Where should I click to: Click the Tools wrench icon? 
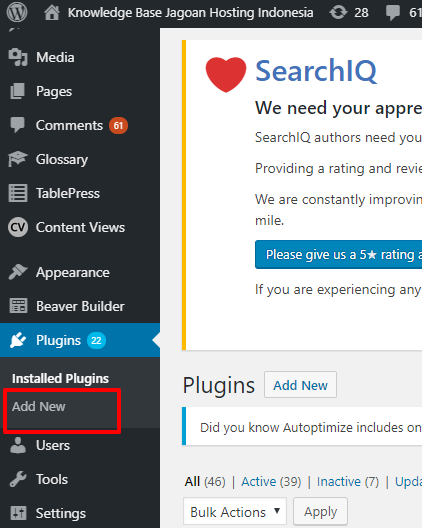click(x=18, y=479)
